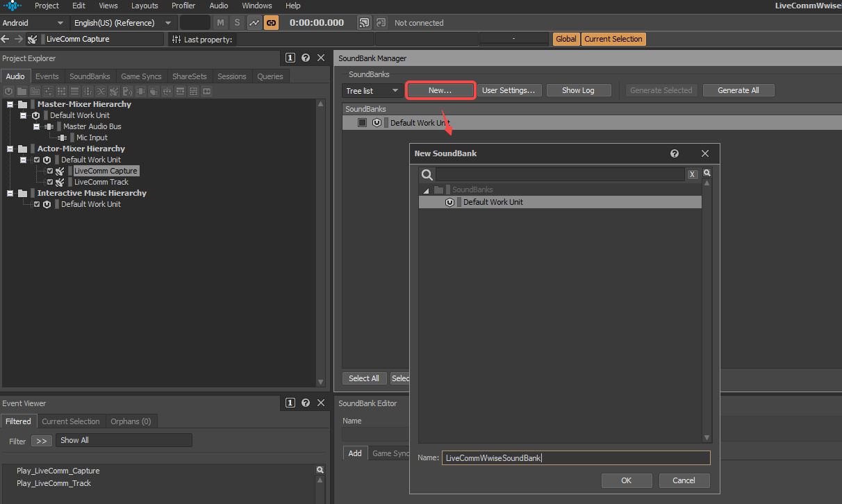This screenshot has width=842, height=504.
Task: Collapse the Interactive Music Hierarchy node
Action: 10,193
